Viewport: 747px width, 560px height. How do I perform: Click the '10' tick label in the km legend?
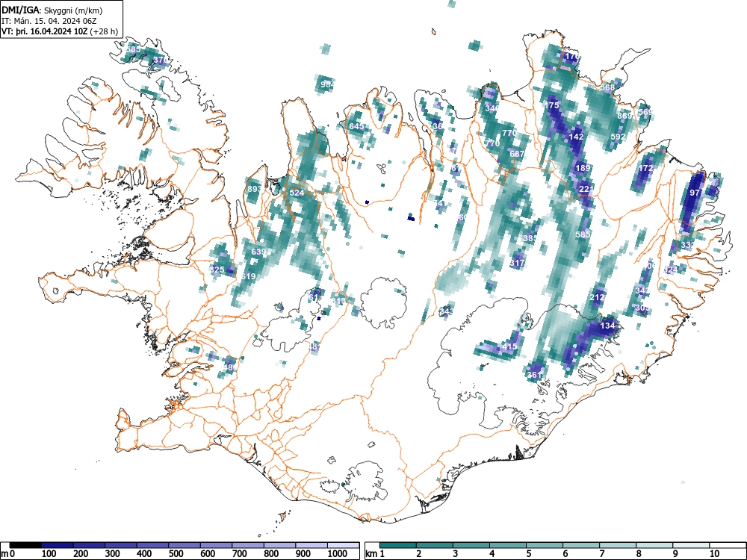(714, 553)
